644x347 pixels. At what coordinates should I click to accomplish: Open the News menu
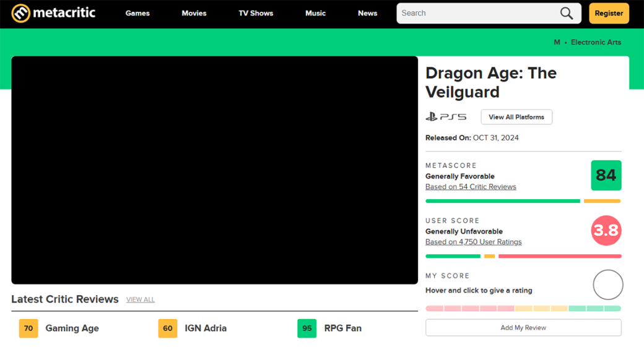tap(368, 13)
